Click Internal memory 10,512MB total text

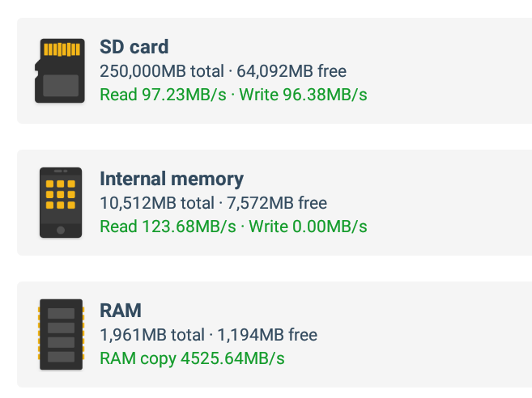pos(157,203)
